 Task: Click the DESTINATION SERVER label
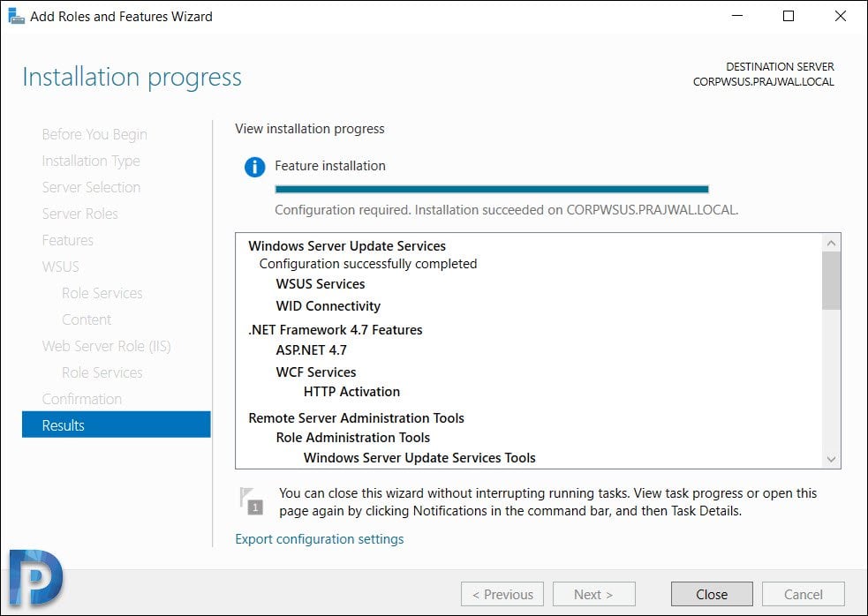[780, 67]
